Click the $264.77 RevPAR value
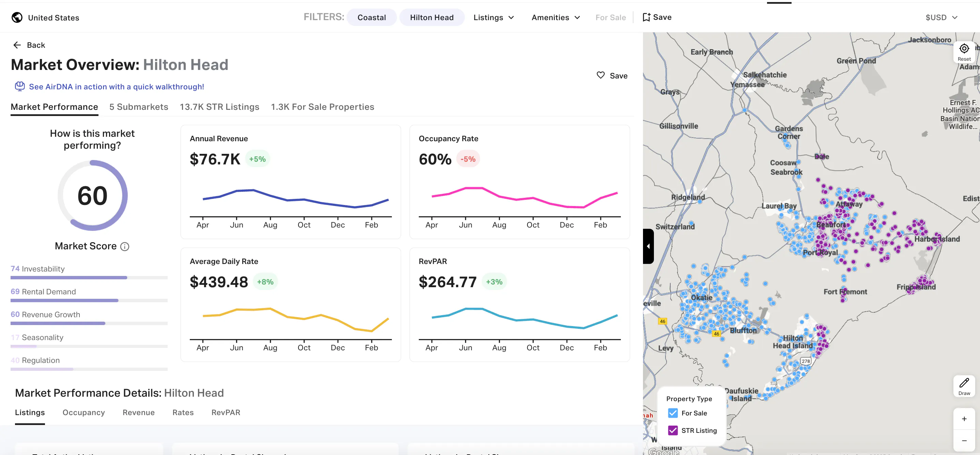Screen dimensions: 980x455 (447, 282)
